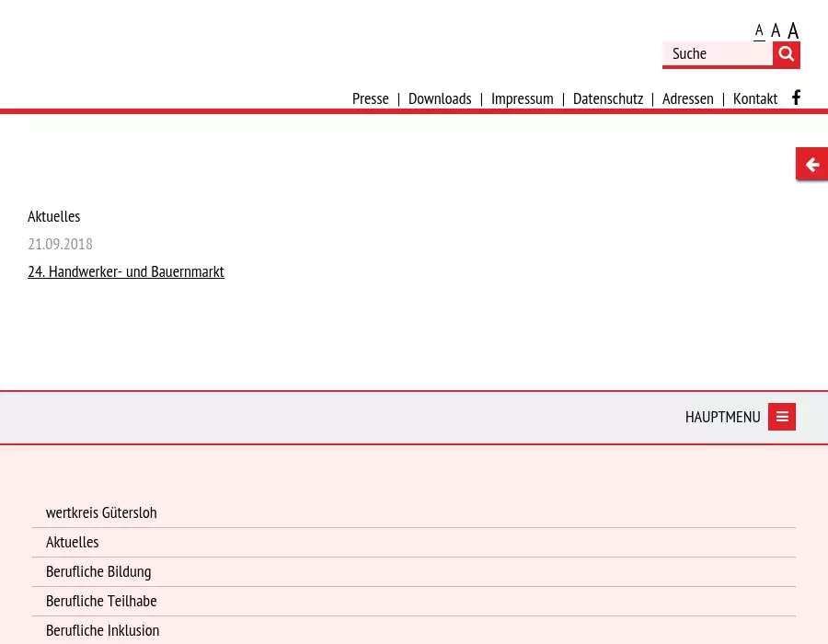This screenshot has height=644, width=828.
Task: Click the red arrow side tab
Action: tap(811, 165)
